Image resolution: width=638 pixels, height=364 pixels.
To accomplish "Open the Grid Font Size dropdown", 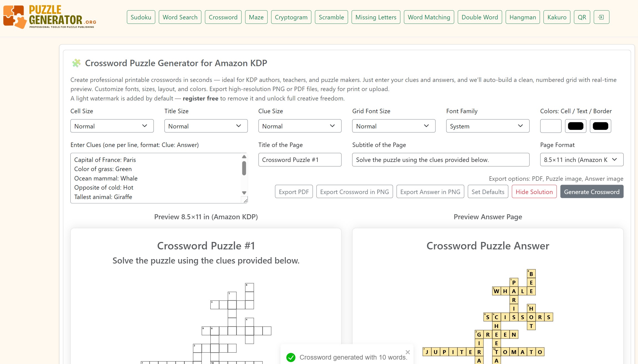I will 394,126.
